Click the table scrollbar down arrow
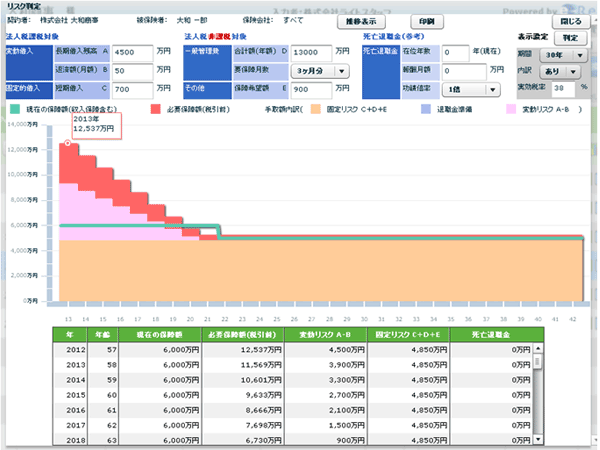This screenshot has height=450, width=600. [538, 439]
